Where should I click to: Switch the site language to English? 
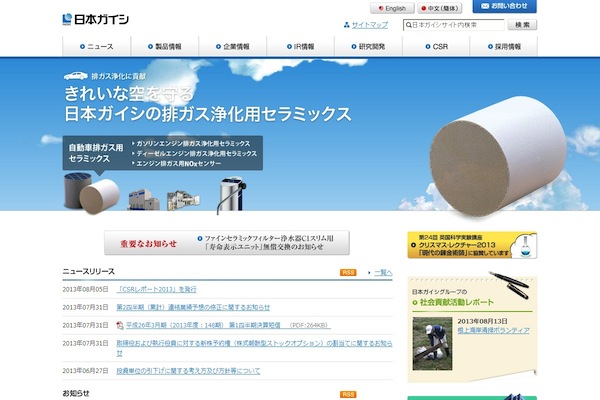(x=392, y=8)
